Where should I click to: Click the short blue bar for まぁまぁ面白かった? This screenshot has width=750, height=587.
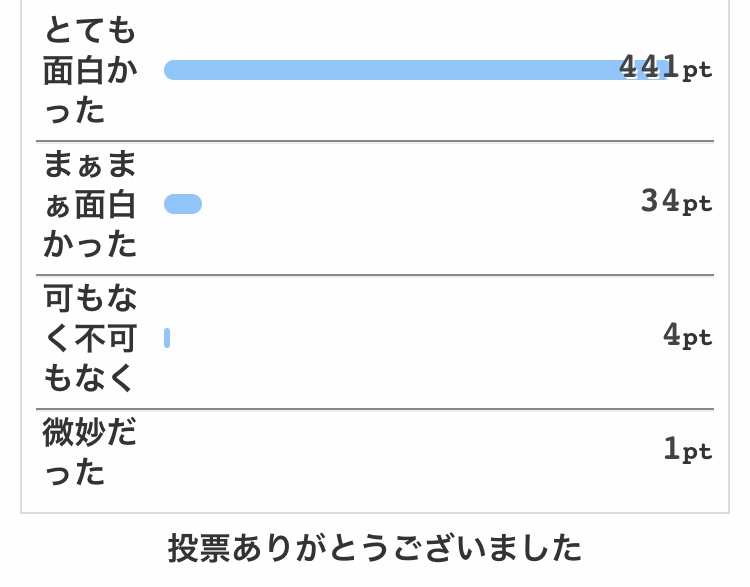click(x=183, y=204)
